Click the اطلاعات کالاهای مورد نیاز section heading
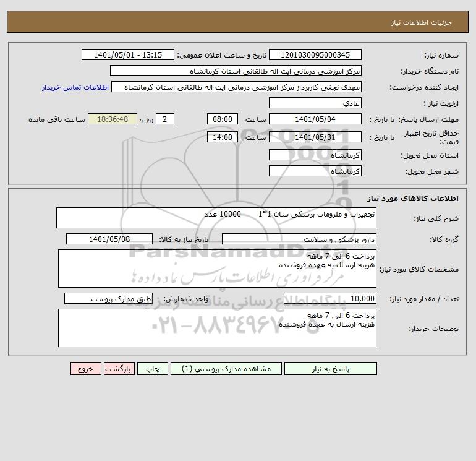Screen dimensions: 476x461 click(x=413, y=199)
